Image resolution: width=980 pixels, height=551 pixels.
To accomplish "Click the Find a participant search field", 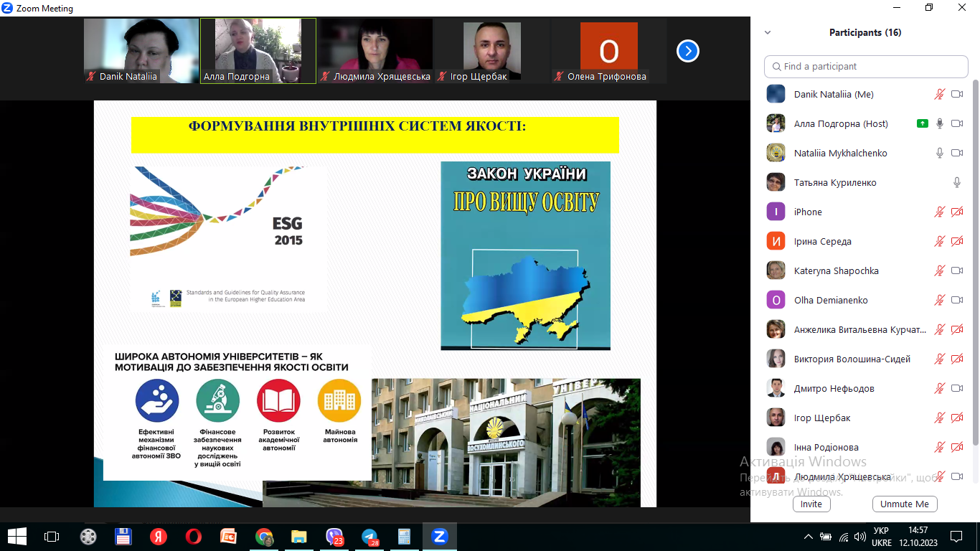I will pos(866,66).
